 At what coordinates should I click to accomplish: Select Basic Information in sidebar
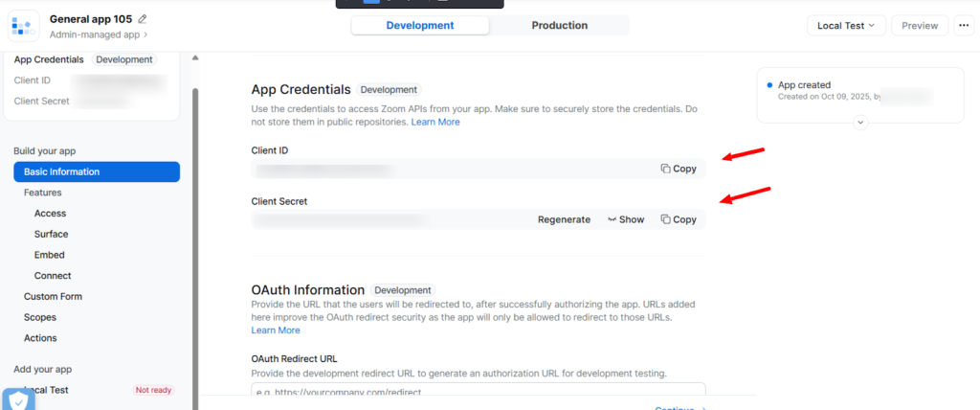click(x=96, y=172)
